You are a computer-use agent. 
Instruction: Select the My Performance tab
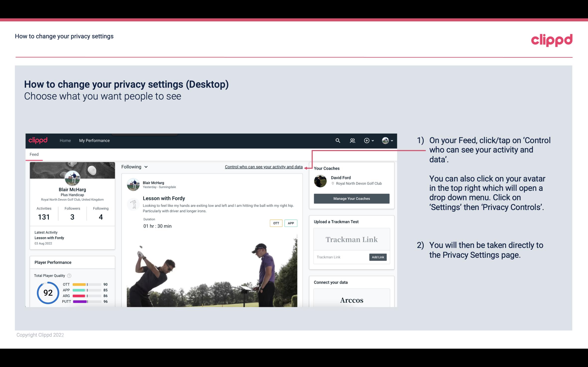(x=94, y=140)
